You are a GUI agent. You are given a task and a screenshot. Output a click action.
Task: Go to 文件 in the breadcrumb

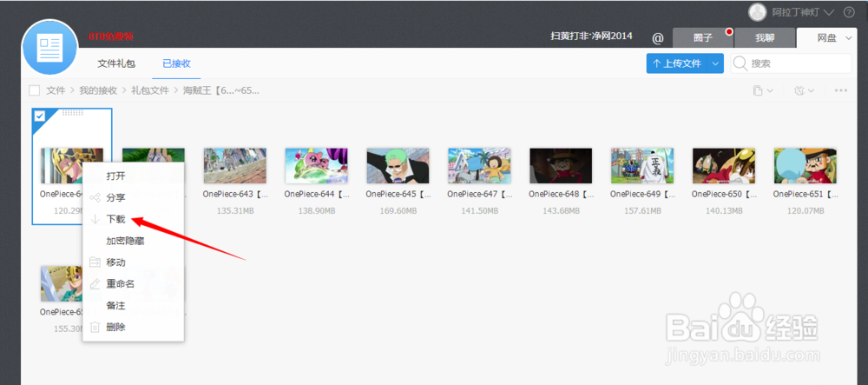56,90
